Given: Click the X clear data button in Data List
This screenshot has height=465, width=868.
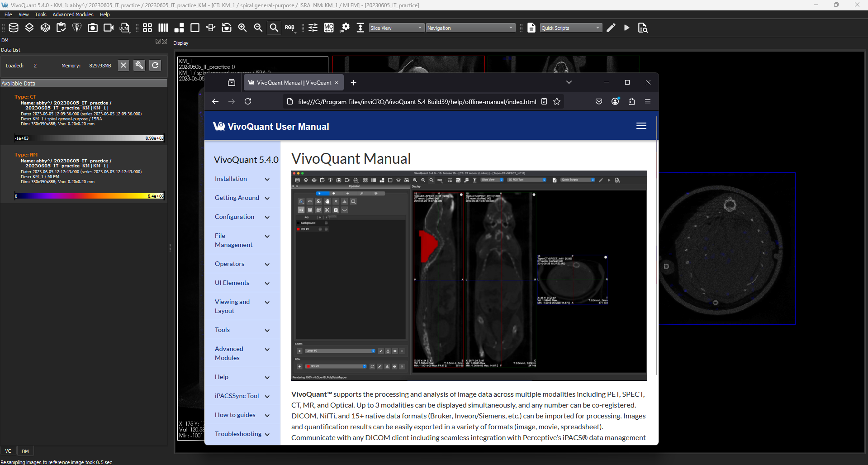Looking at the screenshot, I should point(123,65).
